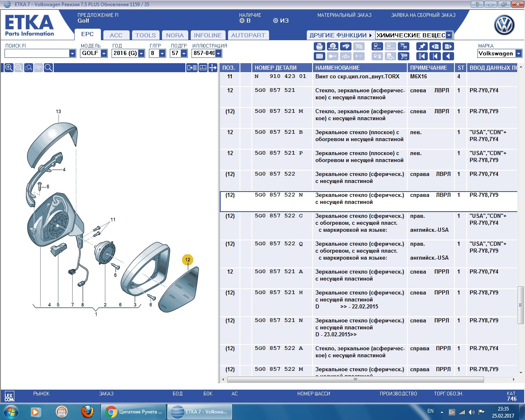
Task: Jump to first main group icon
Action: (422, 56)
